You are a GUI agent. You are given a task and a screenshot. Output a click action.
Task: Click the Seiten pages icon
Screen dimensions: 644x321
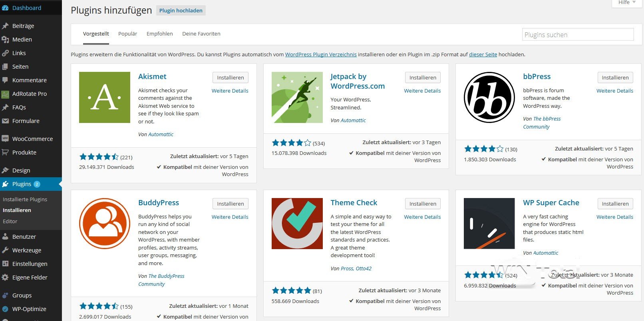point(5,67)
